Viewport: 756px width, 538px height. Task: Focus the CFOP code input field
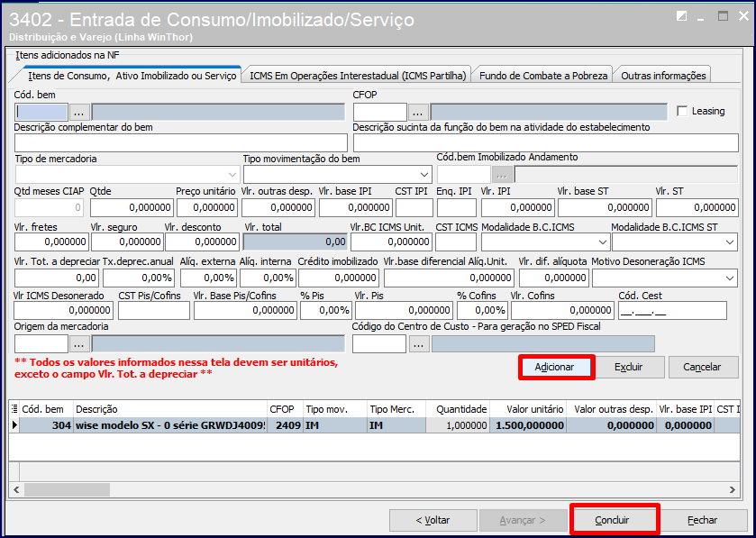[380, 113]
